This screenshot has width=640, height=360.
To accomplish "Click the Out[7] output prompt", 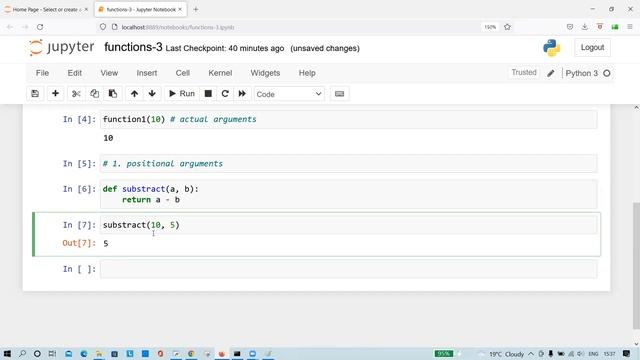I will 79,243.
